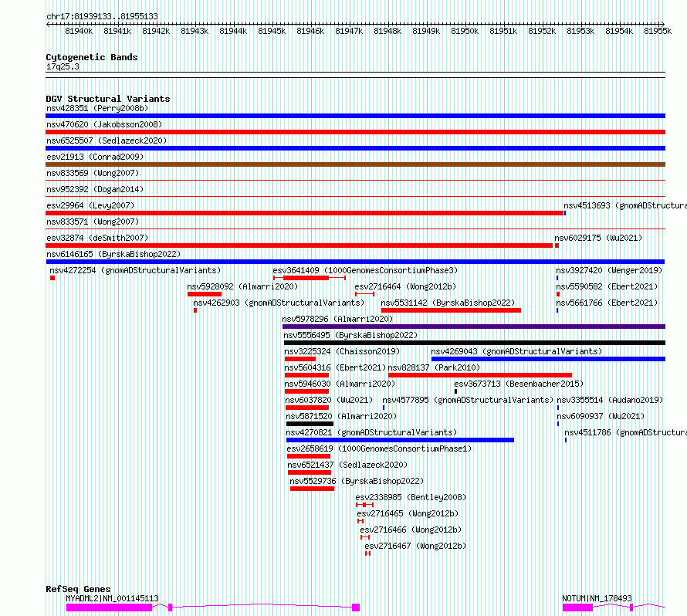687x616 pixels.
Task: Select the DGV Structural Variants track title
Action: 108,99
